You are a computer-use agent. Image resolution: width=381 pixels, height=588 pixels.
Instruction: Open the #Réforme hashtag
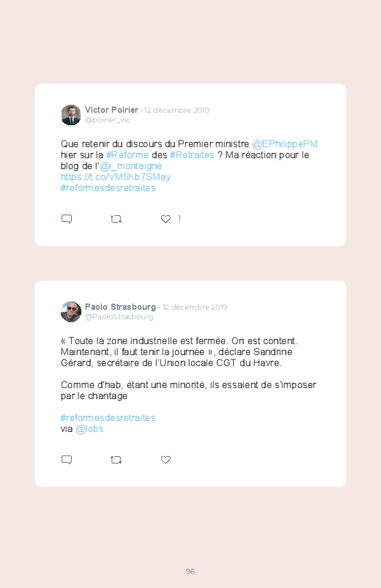(127, 155)
